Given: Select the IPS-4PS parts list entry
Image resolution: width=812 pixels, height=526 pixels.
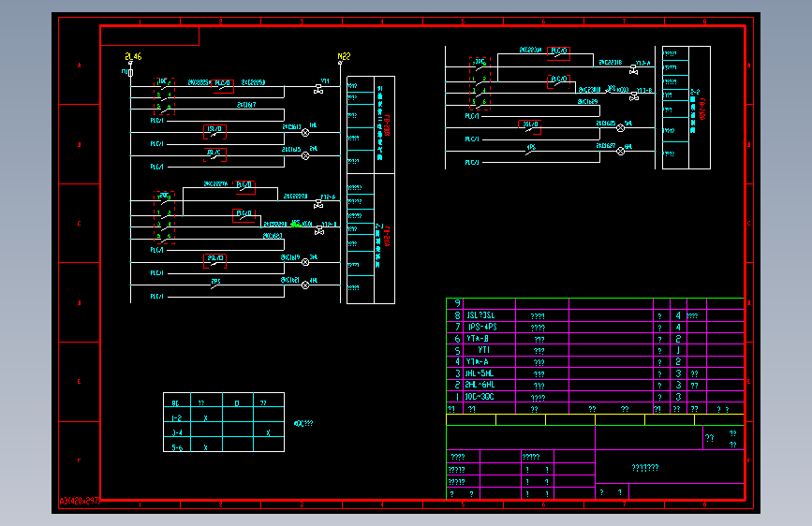Looking at the screenshot, I should [x=482, y=327].
